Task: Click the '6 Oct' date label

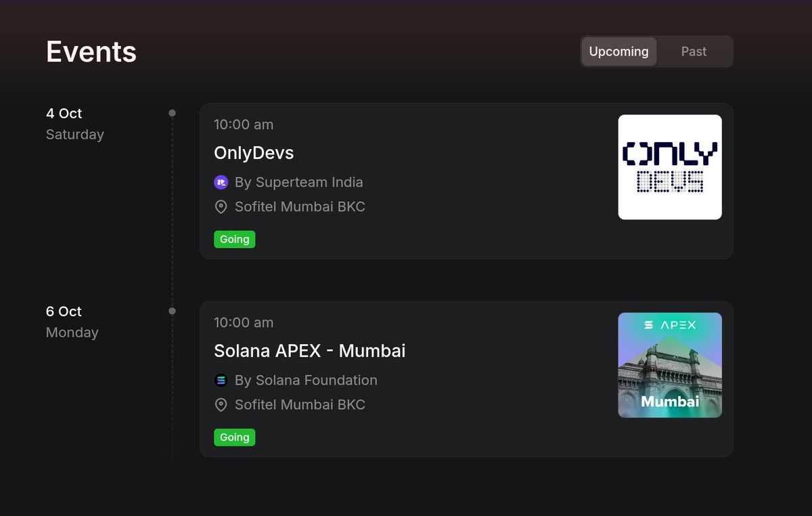Action: (x=64, y=311)
